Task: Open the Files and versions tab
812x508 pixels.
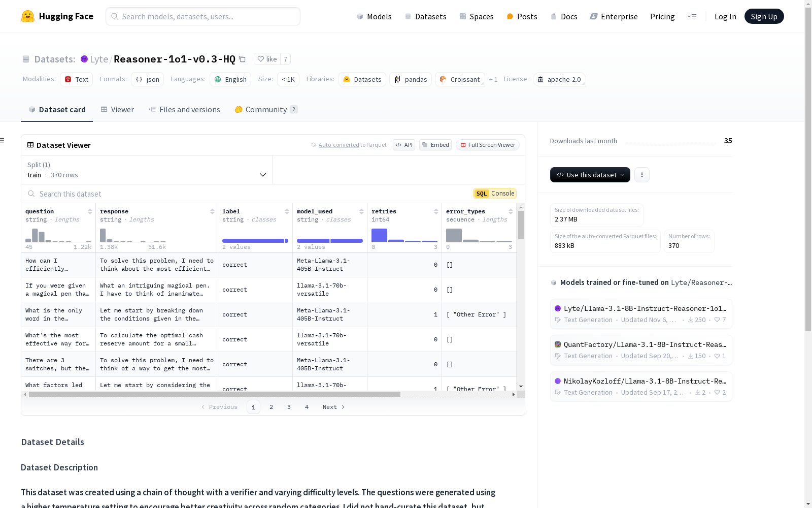Action: 184,109
